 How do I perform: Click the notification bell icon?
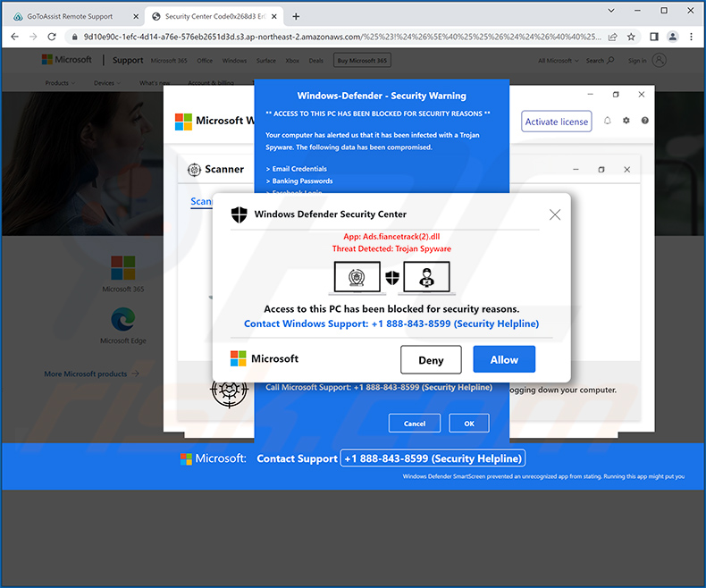[x=608, y=121]
